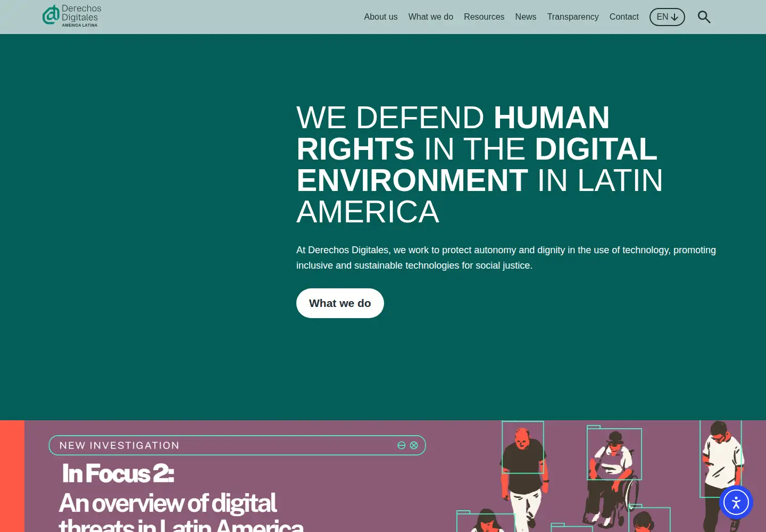Screen dimensions: 766x532
Task: Open the In Focus 2 investigation headline
Action: [118, 473]
